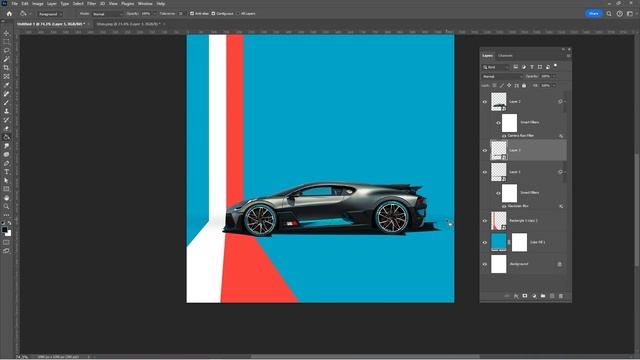Open the Layers panel menu icon
This screenshot has width=640, height=360.
(x=568, y=56)
